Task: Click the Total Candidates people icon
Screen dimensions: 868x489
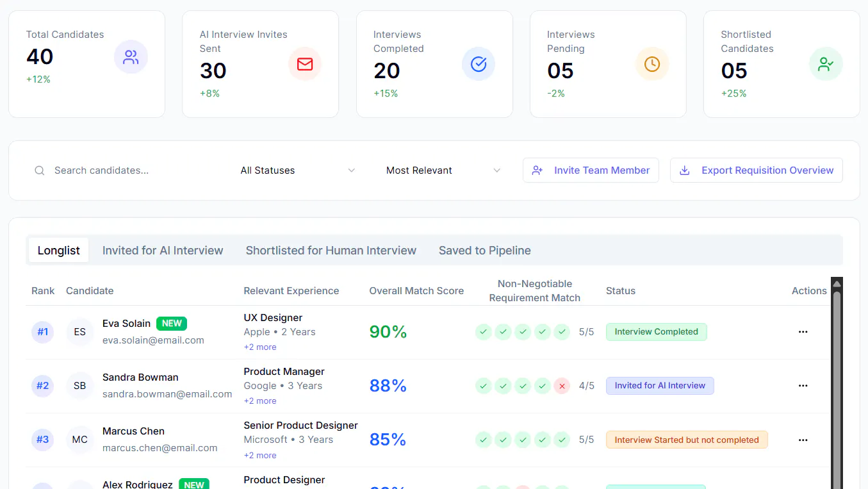Action: [x=131, y=58]
